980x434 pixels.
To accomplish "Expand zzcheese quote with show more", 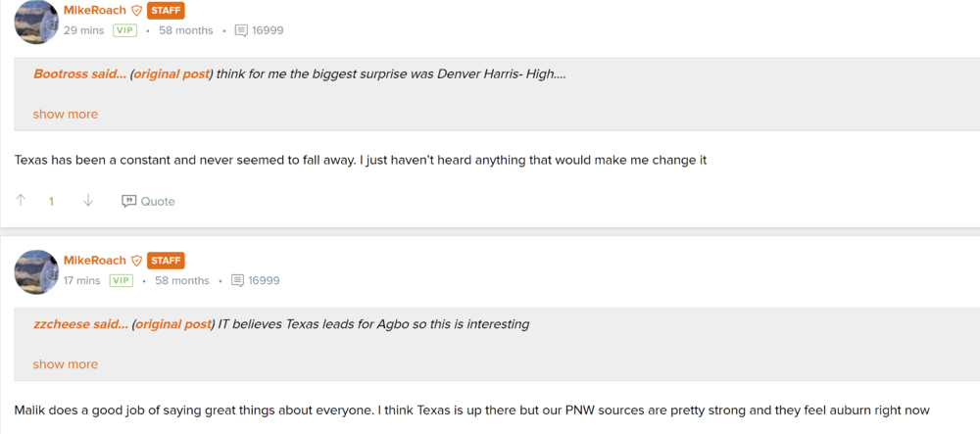I will click(66, 363).
